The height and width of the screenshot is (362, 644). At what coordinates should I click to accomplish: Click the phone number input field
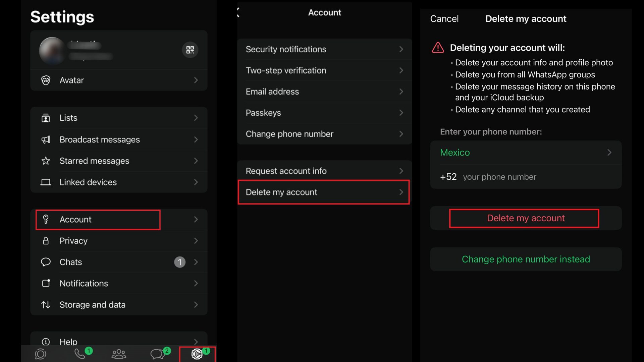pyautogui.click(x=537, y=177)
